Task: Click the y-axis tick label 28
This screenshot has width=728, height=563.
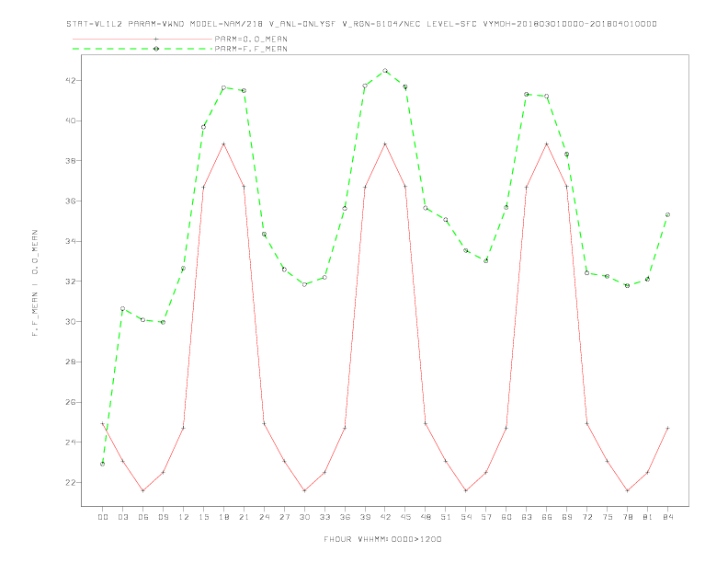Action: [x=70, y=362]
